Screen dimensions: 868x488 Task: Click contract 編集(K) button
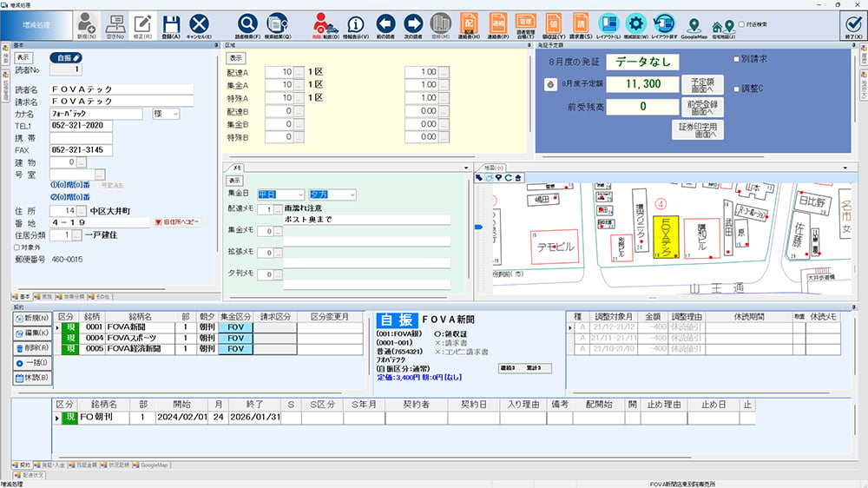pos(32,333)
